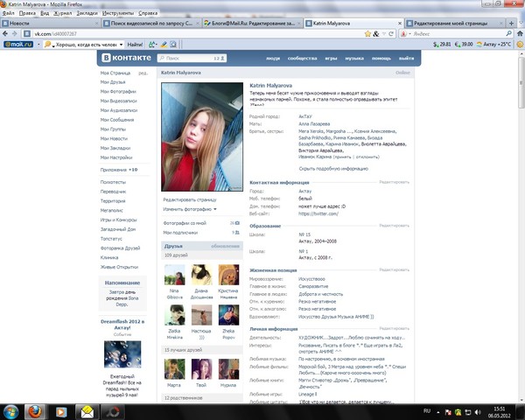Switch to Редактирование моей страницы tab

click(x=455, y=23)
